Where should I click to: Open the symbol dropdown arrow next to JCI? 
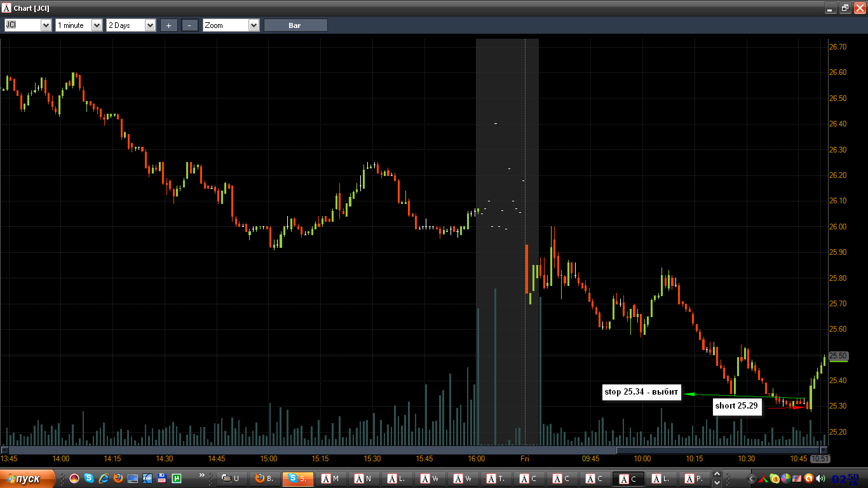[x=46, y=25]
